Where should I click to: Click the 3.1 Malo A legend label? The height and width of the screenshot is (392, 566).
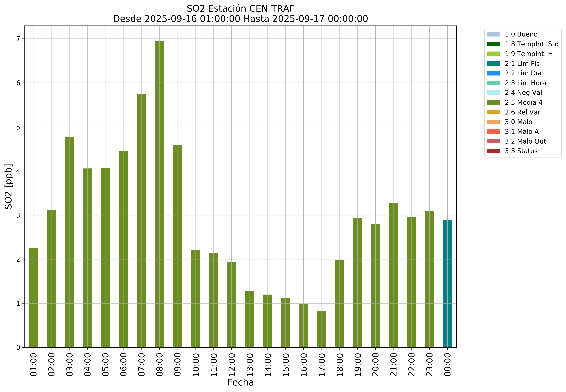(522, 132)
